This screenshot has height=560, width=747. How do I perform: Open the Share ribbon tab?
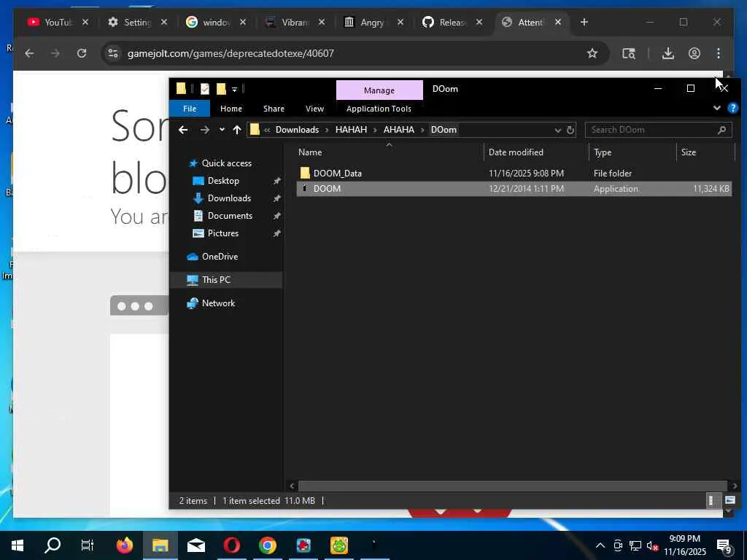point(274,109)
